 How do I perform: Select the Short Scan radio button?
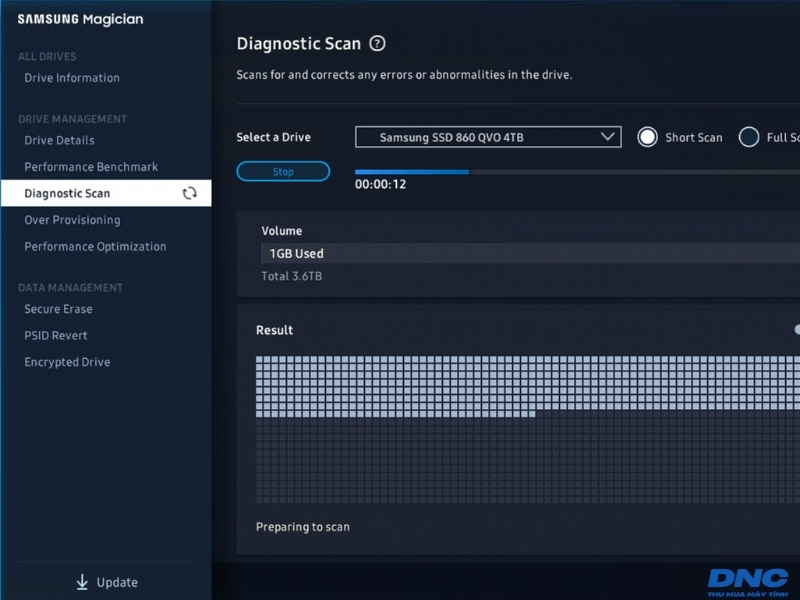click(647, 137)
